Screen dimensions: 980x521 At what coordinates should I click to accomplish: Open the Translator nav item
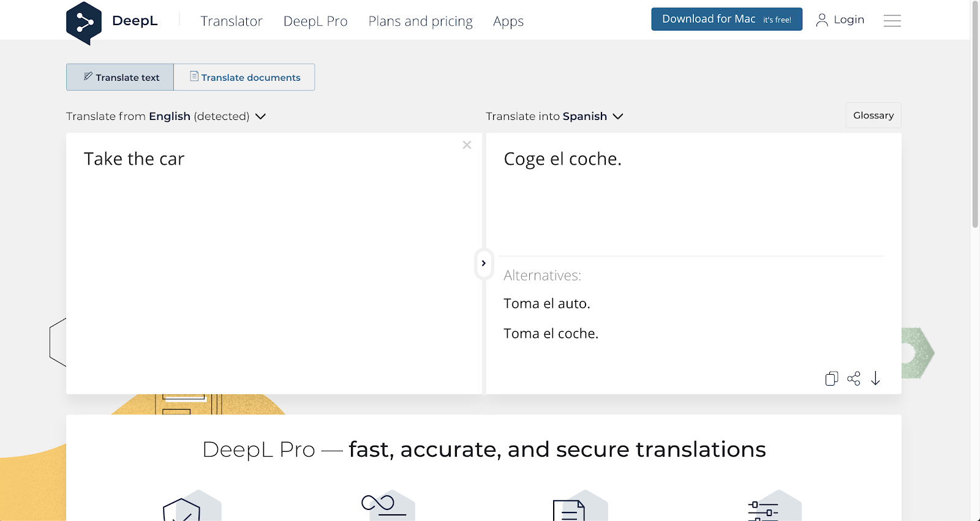[x=232, y=21]
